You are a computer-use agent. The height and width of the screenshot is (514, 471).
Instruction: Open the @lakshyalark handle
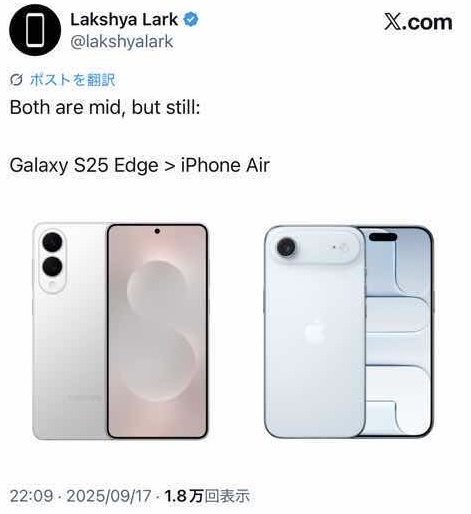point(122,42)
